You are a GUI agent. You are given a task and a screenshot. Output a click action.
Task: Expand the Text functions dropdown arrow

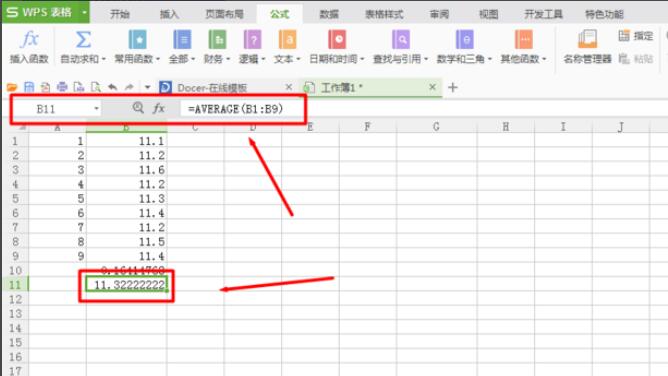click(298, 59)
